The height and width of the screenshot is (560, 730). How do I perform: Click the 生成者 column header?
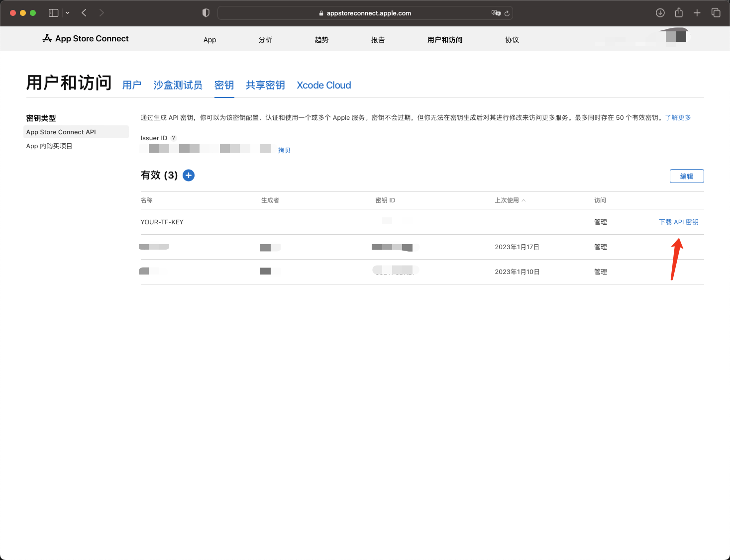click(270, 200)
